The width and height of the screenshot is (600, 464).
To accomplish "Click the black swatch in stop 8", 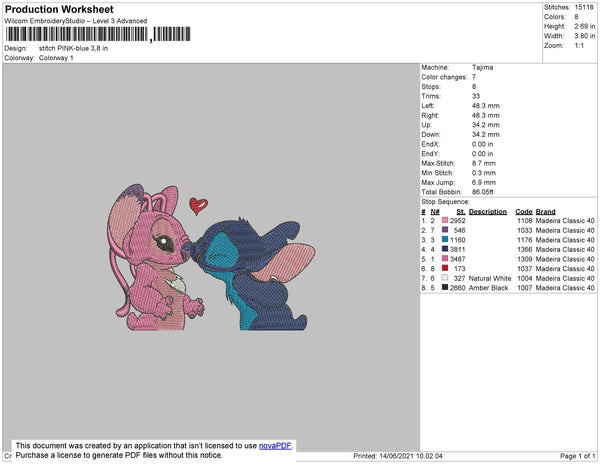I will click(x=445, y=287).
